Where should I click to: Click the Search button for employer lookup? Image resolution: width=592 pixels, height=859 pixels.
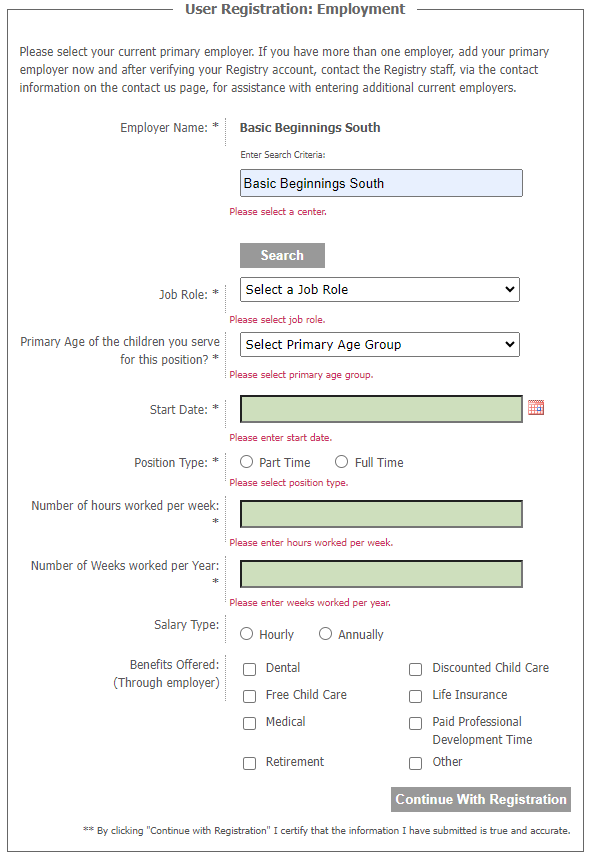(282, 255)
